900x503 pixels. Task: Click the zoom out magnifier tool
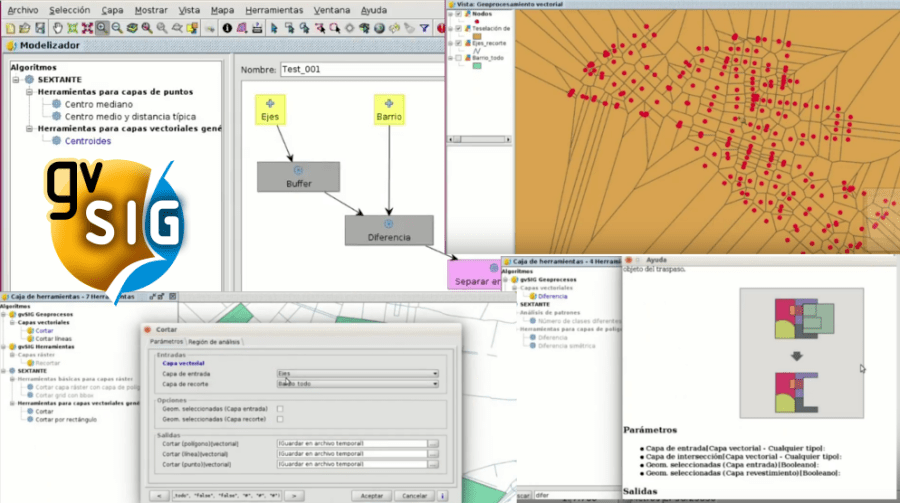pyautogui.click(x=118, y=28)
